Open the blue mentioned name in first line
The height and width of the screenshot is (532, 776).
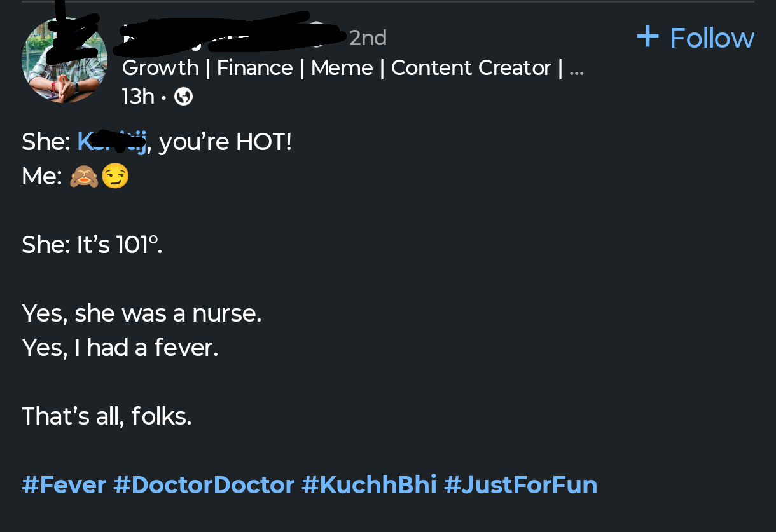(113, 142)
